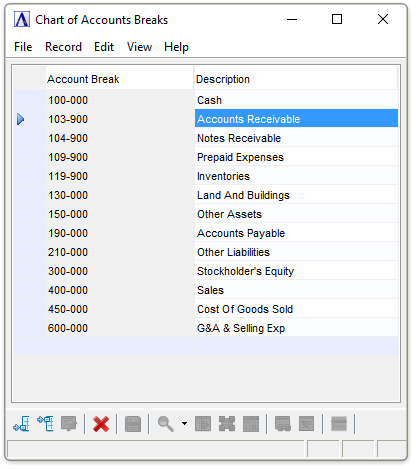Select account break 300-000
The image size is (416, 469).
click(119, 271)
